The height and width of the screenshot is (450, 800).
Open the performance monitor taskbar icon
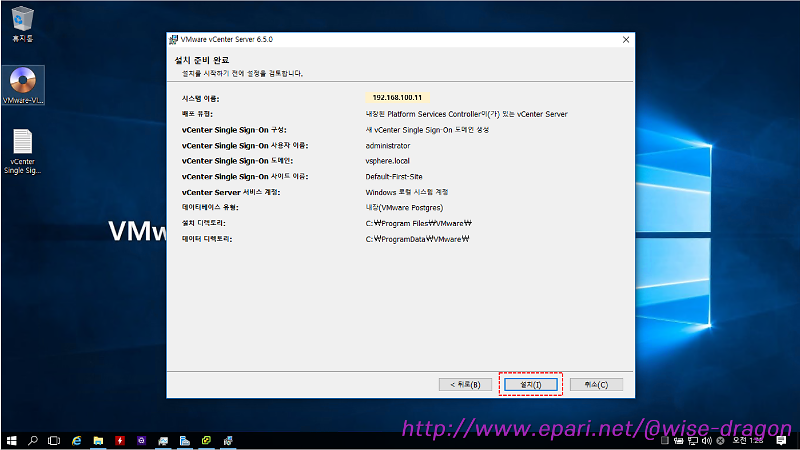[163, 441]
